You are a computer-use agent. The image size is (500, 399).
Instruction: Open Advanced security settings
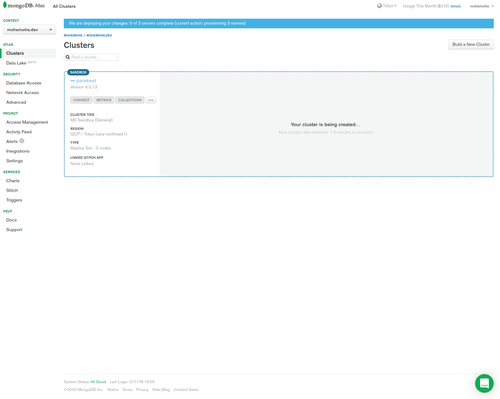pyautogui.click(x=16, y=102)
